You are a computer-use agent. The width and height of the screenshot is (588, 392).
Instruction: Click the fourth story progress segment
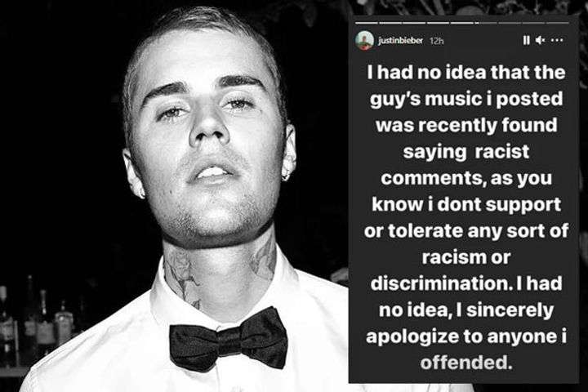click(439, 22)
